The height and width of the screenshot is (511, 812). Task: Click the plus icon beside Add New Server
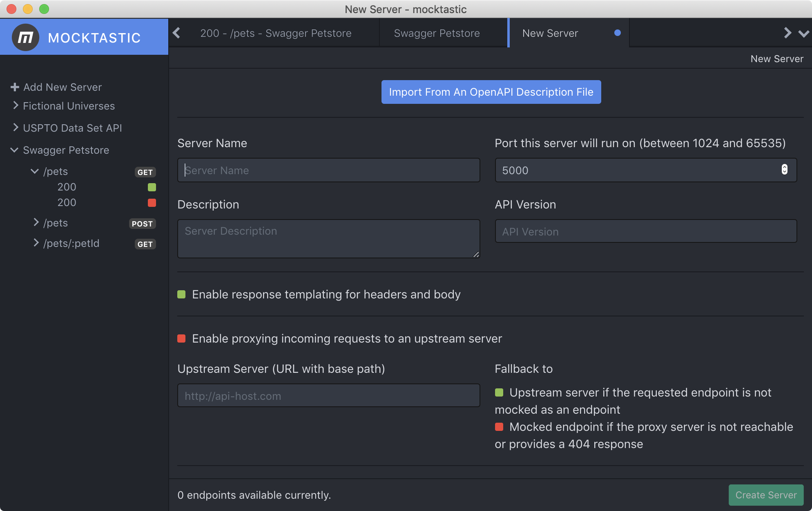15,87
